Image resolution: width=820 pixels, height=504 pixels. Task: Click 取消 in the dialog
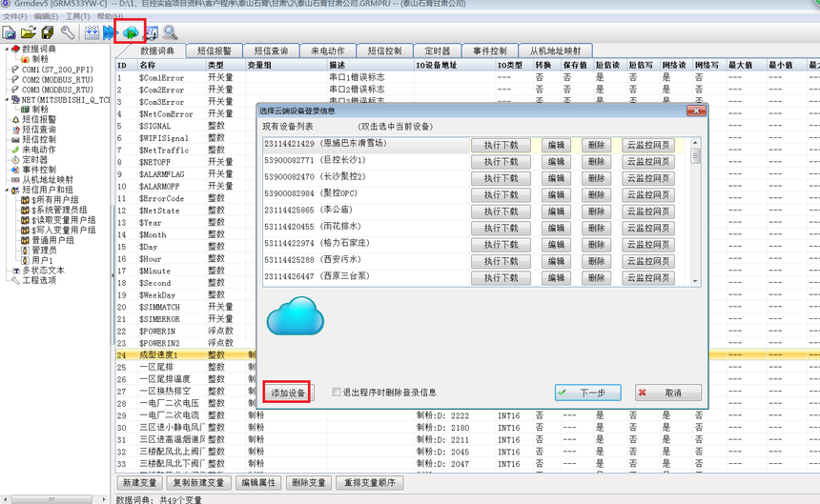pos(668,393)
